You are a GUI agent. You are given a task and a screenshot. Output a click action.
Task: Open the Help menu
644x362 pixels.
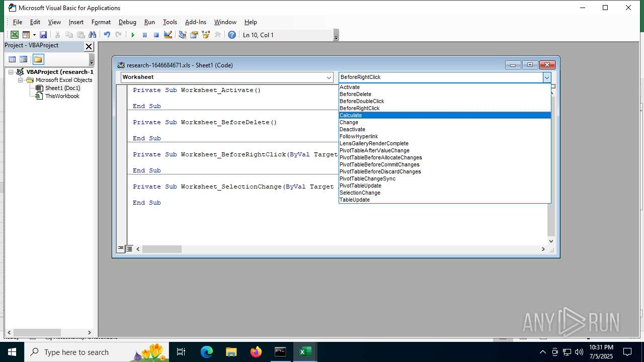click(251, 22)
